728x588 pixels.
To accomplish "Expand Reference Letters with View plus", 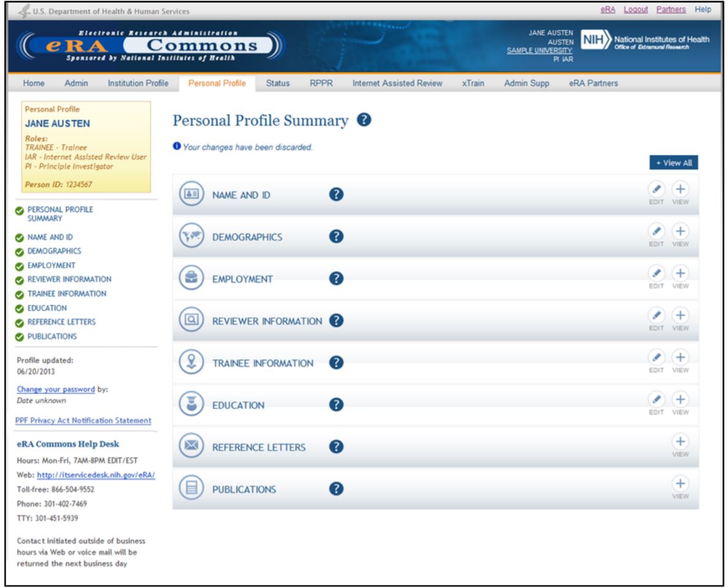I will tap(680, 442).
